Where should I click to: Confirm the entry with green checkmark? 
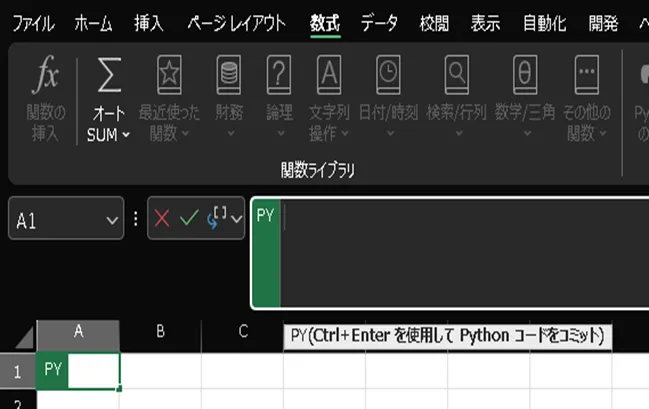click(x=189, y=218)
